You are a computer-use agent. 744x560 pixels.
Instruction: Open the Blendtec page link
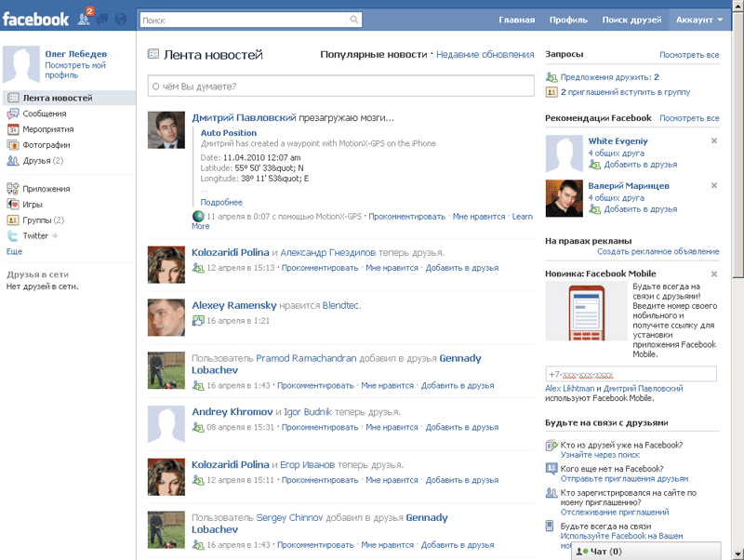coord(340,305)
